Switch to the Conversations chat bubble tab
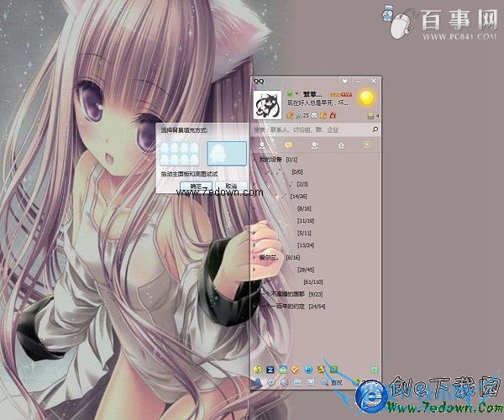This screenshot has width=504, height=420. click(x=288, y=145)
